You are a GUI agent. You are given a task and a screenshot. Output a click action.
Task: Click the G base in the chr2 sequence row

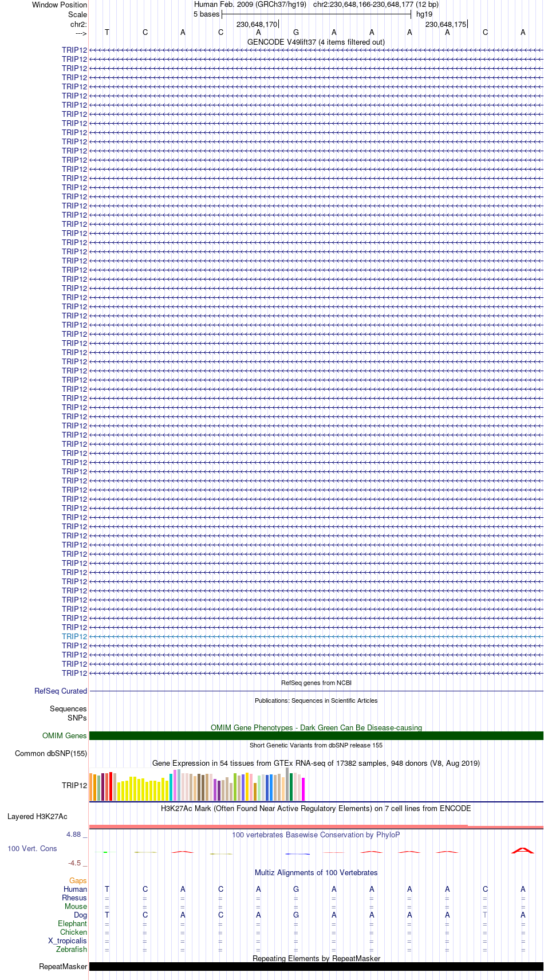[x=296, y=33]
